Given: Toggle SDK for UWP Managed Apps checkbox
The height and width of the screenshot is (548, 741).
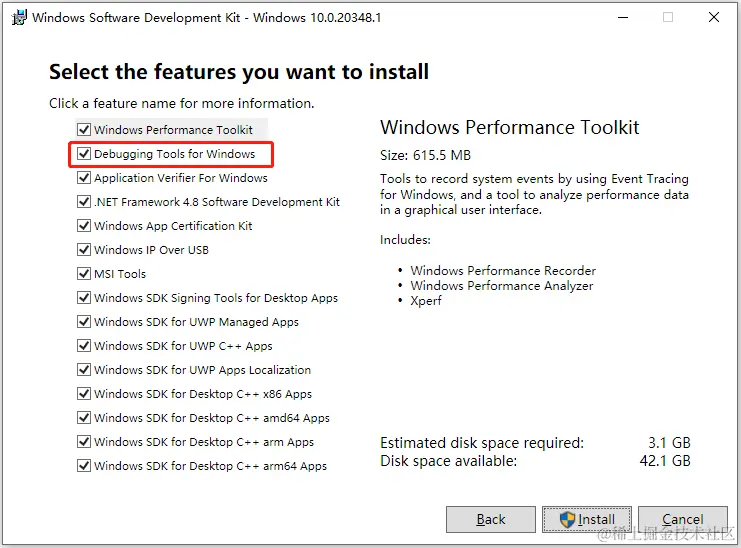Looking at the screenshot, I should 84,322.
